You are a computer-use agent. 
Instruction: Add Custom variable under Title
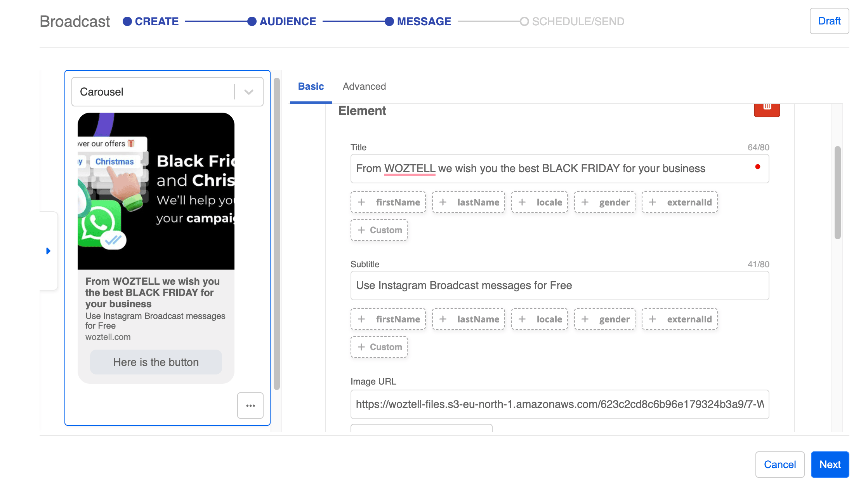379,230
